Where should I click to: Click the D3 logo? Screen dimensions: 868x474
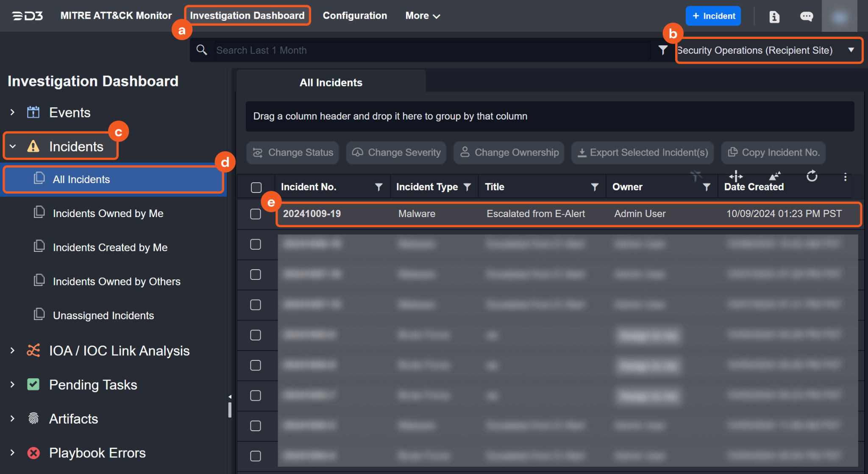click(28, 16)
